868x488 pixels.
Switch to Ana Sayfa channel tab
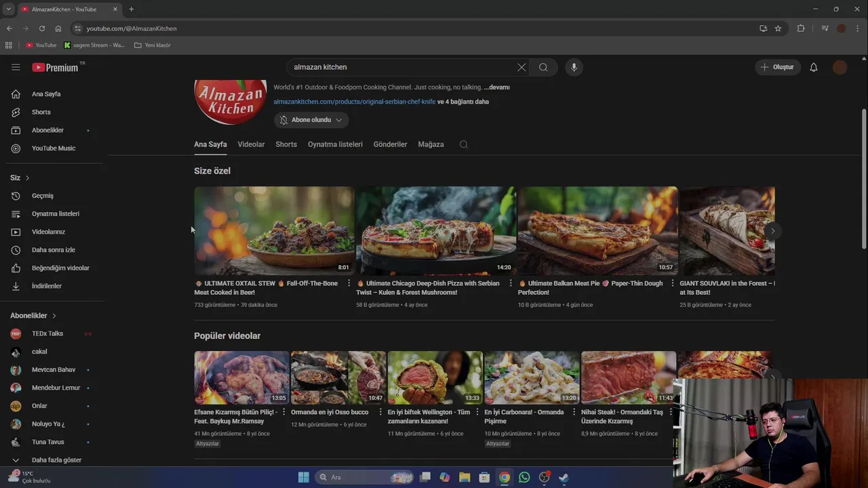pyautogui.click(x=210, y=144)
